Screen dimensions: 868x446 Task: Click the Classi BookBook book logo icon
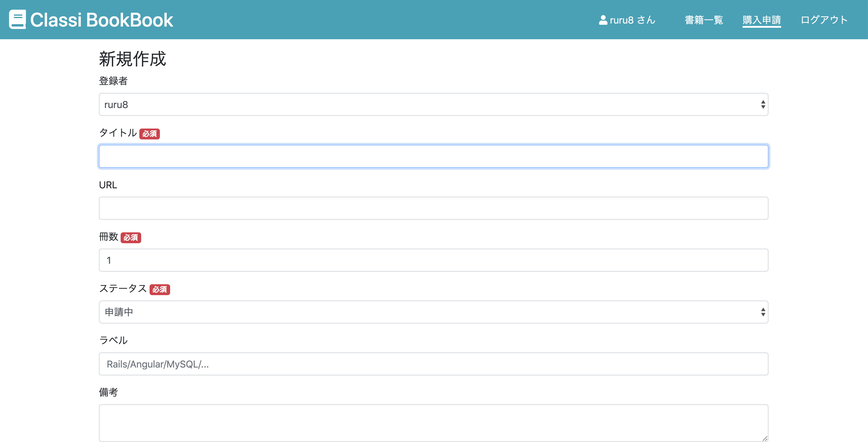(x=17, y=19)
